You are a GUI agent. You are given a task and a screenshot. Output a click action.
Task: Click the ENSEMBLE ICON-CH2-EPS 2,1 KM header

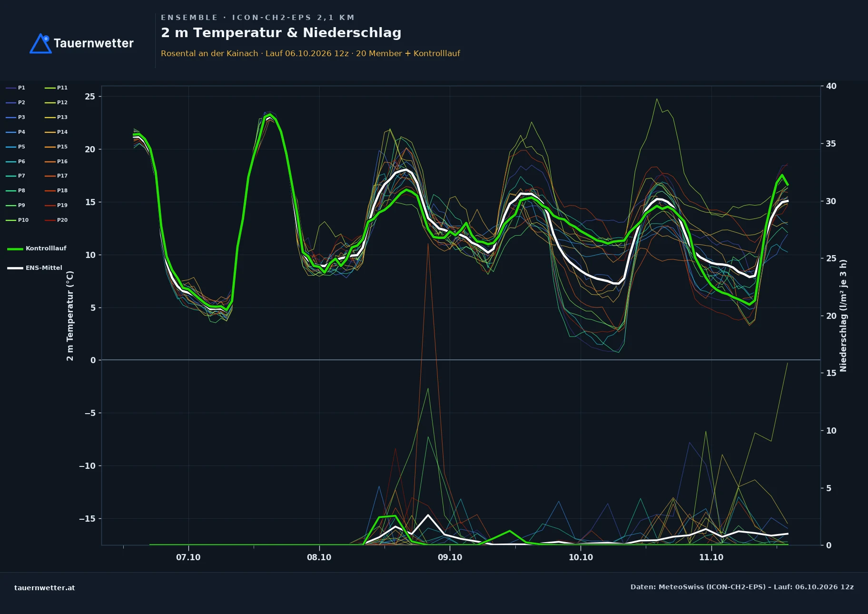[257, 18]
